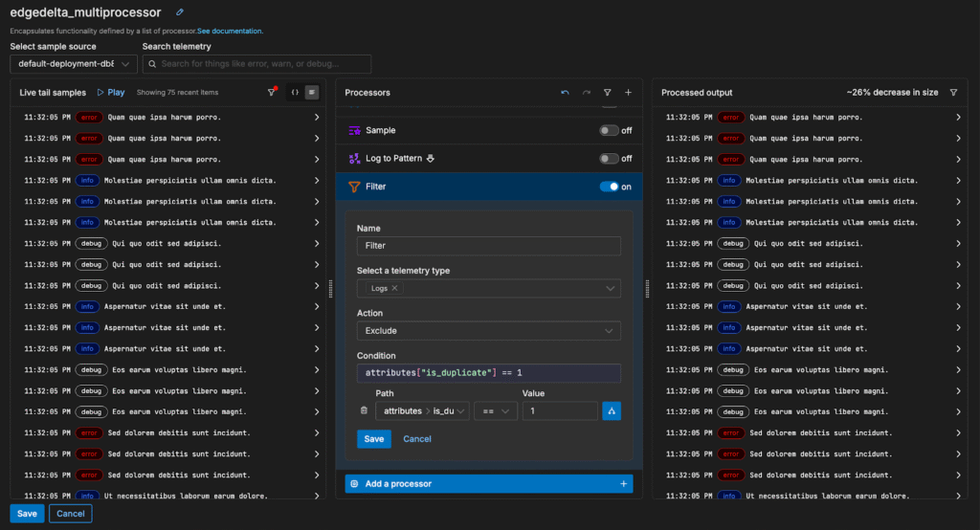The image size is (980, 530).
Task: Delete the condition using the trash icon
Action: point(364,410)
